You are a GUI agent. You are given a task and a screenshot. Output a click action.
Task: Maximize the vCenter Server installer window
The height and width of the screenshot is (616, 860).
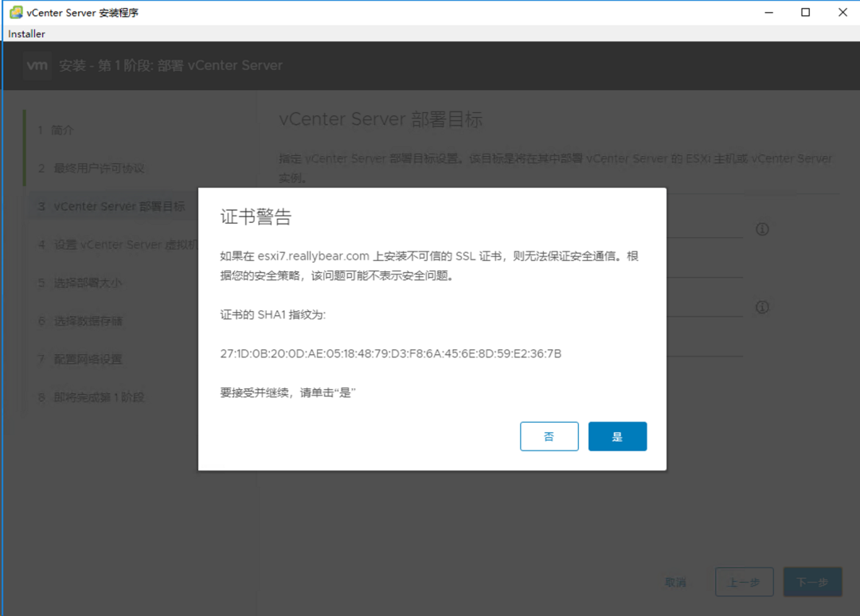point(805,12)
